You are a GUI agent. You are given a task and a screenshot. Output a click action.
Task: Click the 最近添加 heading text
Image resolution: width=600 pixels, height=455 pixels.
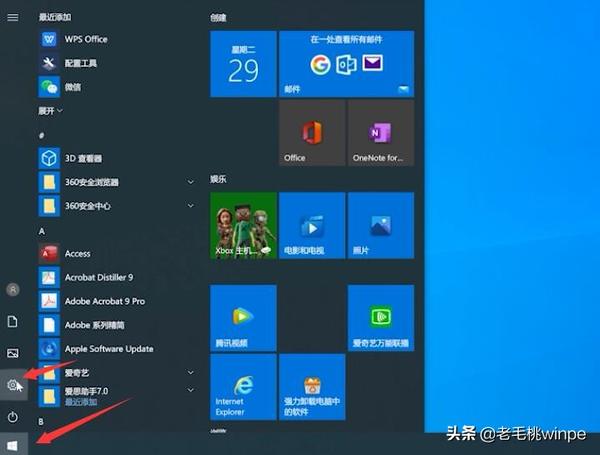tap(55, 17)
